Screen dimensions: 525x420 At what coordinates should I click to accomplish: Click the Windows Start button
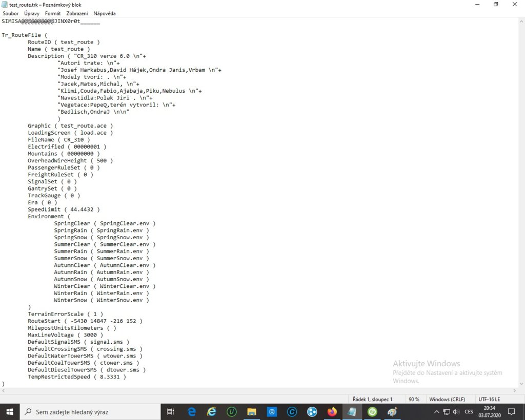[9, 412]
